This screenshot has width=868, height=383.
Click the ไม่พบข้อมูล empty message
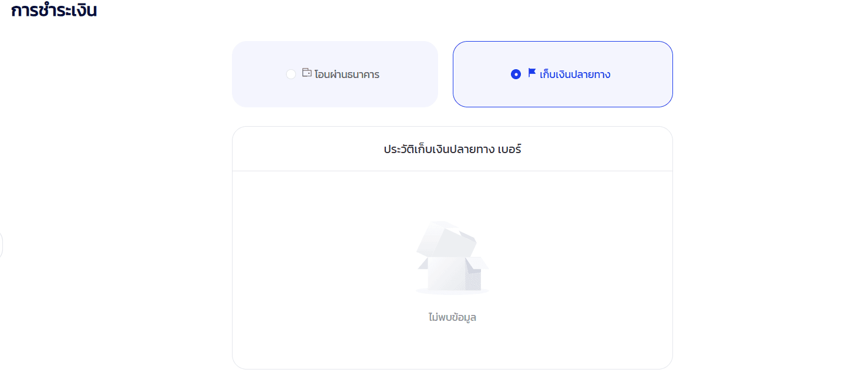[452, 317]
